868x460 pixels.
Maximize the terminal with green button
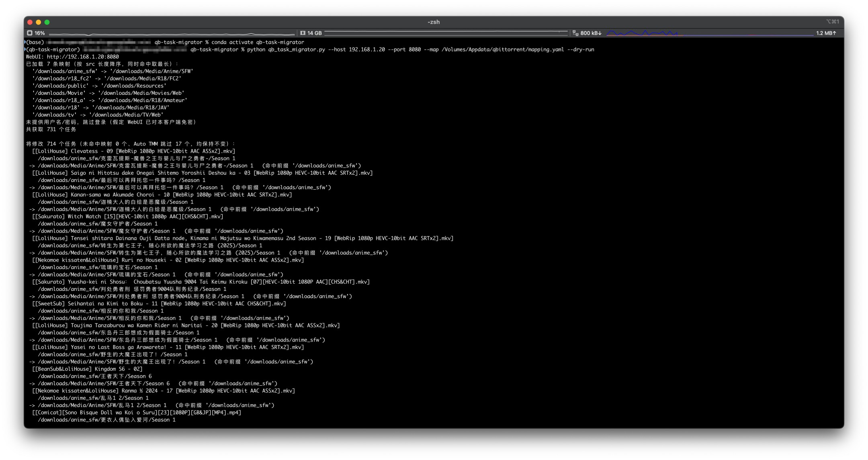(47, 22)
